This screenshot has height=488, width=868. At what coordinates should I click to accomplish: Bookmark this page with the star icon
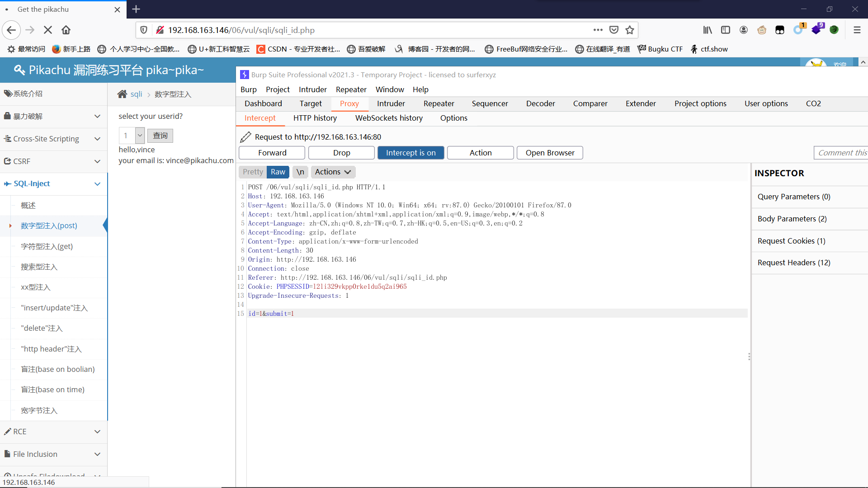click(x=630, y=30)
